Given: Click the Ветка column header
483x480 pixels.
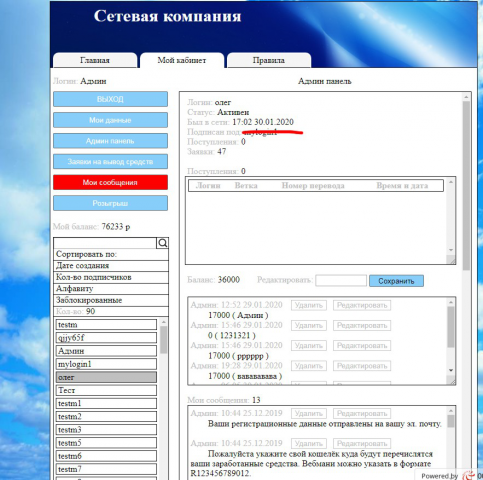Looking at the screenshot, I should pyautogui.click(x=246, y=186).
